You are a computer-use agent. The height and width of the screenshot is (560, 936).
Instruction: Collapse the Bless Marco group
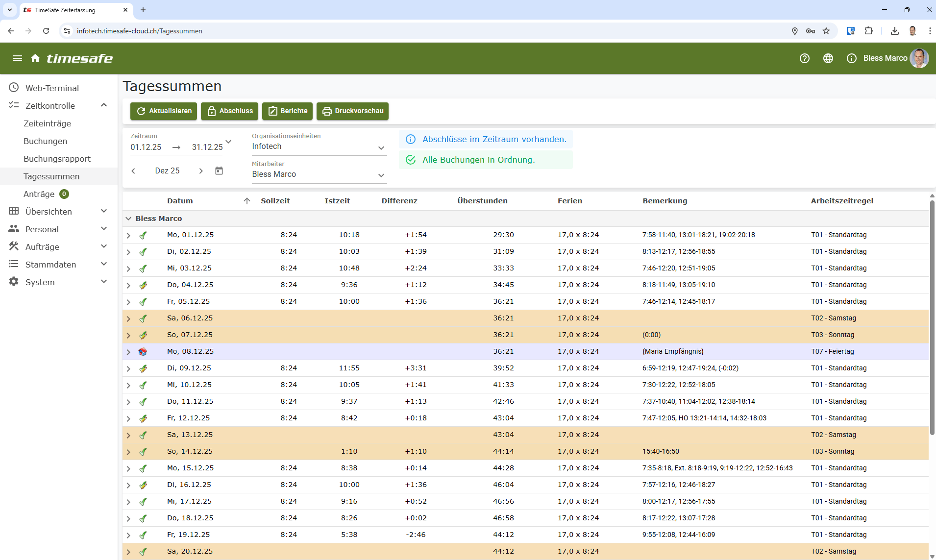pos(128,219)
